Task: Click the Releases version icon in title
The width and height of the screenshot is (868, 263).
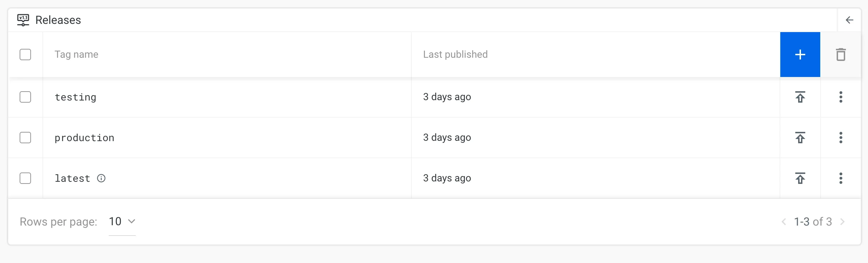Action: [23, 20]
